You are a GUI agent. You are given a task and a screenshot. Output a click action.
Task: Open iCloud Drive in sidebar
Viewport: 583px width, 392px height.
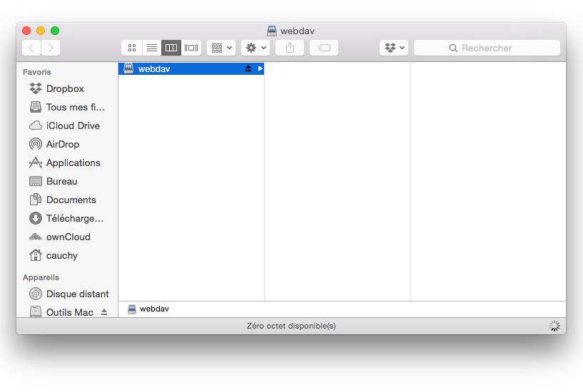(67, 126)
